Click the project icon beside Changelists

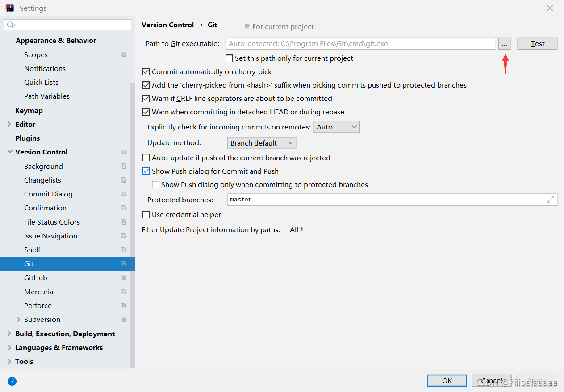tap(124, 180)
